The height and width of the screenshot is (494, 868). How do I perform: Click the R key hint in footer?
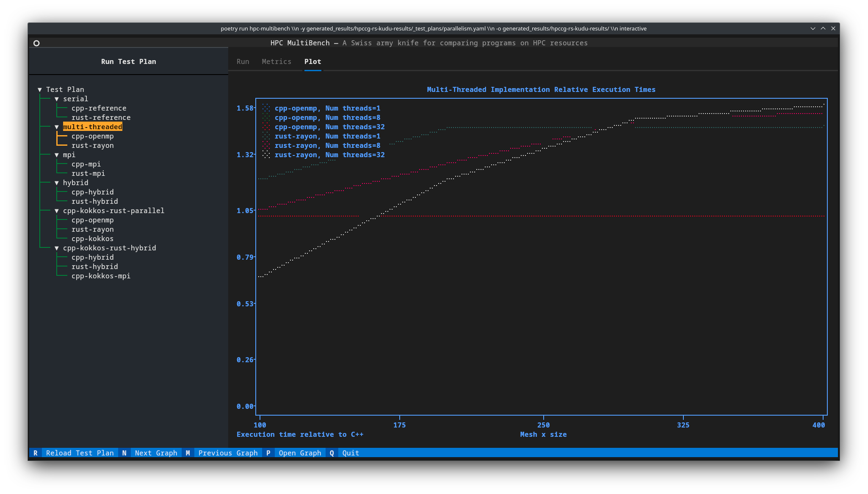coord(36,453)
